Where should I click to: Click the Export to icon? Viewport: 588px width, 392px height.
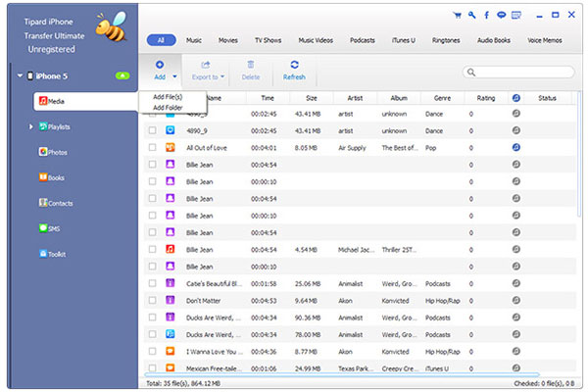coord(206,65)
